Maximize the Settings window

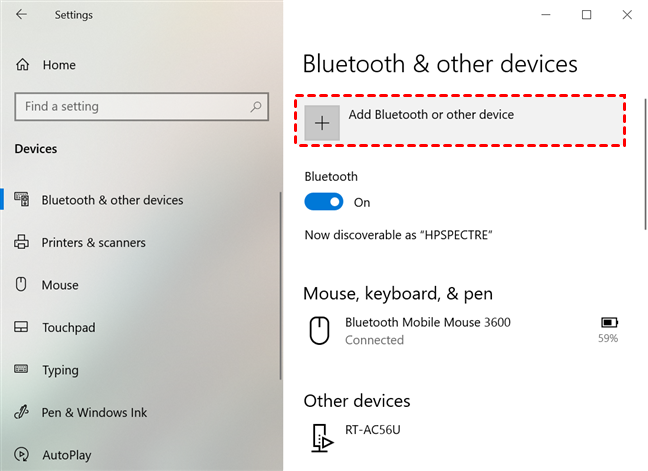586,15
